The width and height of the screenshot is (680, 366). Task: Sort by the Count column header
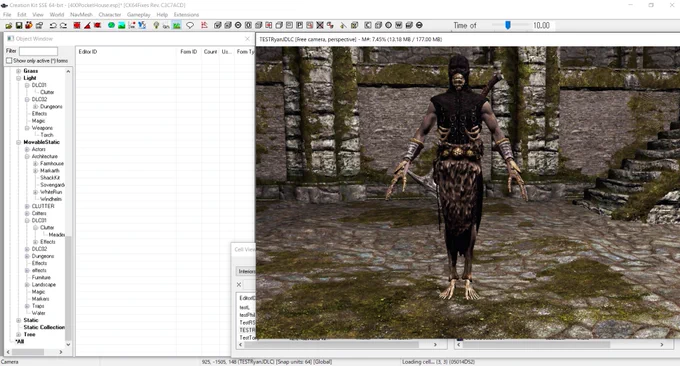point(210,52)
